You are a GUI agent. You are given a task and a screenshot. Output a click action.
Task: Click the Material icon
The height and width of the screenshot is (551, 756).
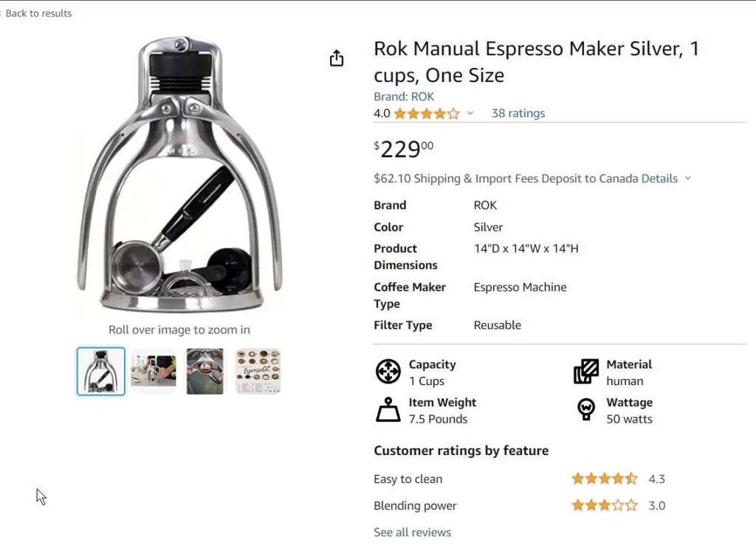(x=586, y=372)
